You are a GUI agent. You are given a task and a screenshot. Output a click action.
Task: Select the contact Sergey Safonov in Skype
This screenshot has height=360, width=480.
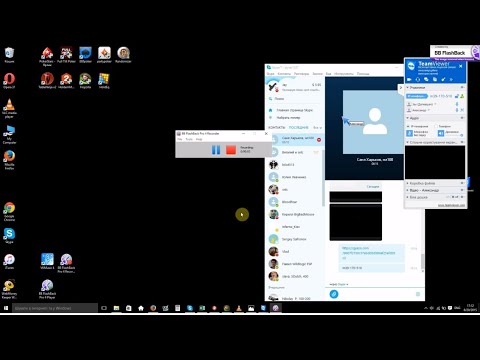(x=295, y=239)
